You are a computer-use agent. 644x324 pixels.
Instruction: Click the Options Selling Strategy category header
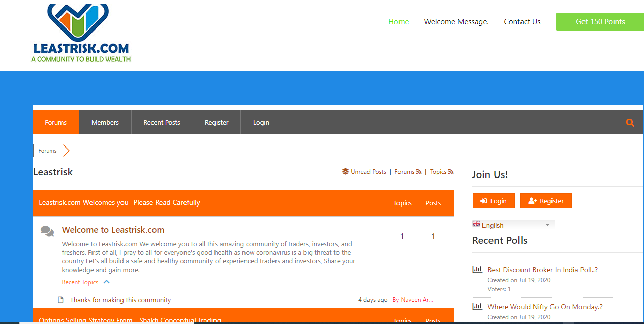130,320
